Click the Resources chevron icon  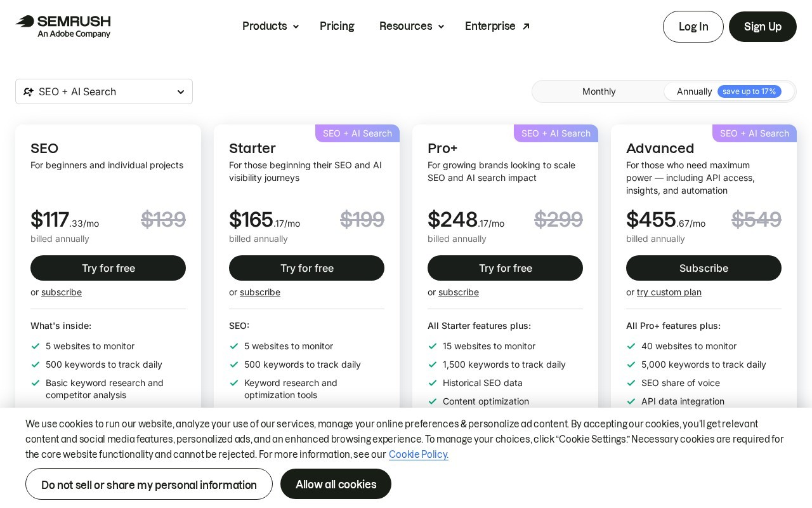tap(441, 27)
